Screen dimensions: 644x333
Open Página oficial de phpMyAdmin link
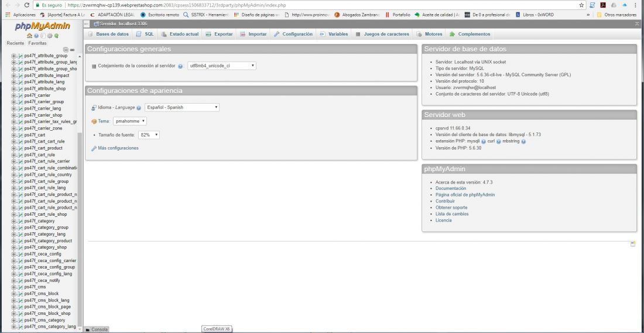[x=465, y=195]
